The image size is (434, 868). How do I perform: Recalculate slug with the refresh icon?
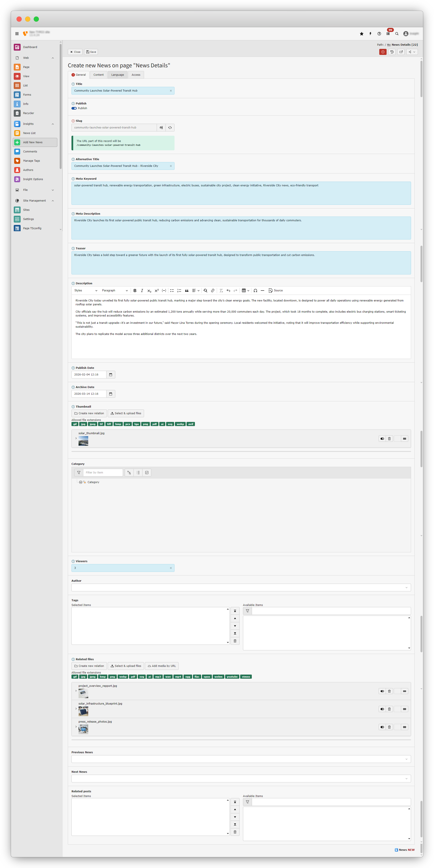click(170, 128)
